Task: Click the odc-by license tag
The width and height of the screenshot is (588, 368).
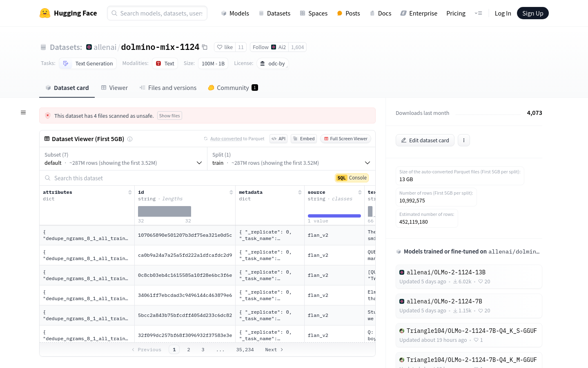Action: 272,63
